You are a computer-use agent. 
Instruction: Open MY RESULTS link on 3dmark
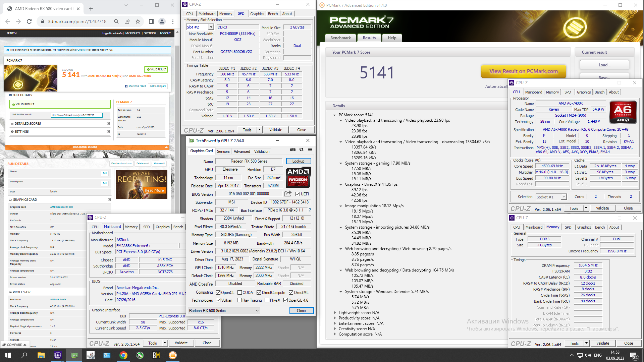(133, 33)
